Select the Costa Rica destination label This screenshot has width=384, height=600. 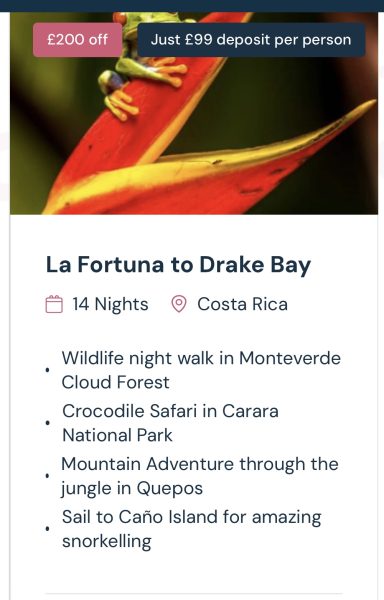click(x=242, y=304)
